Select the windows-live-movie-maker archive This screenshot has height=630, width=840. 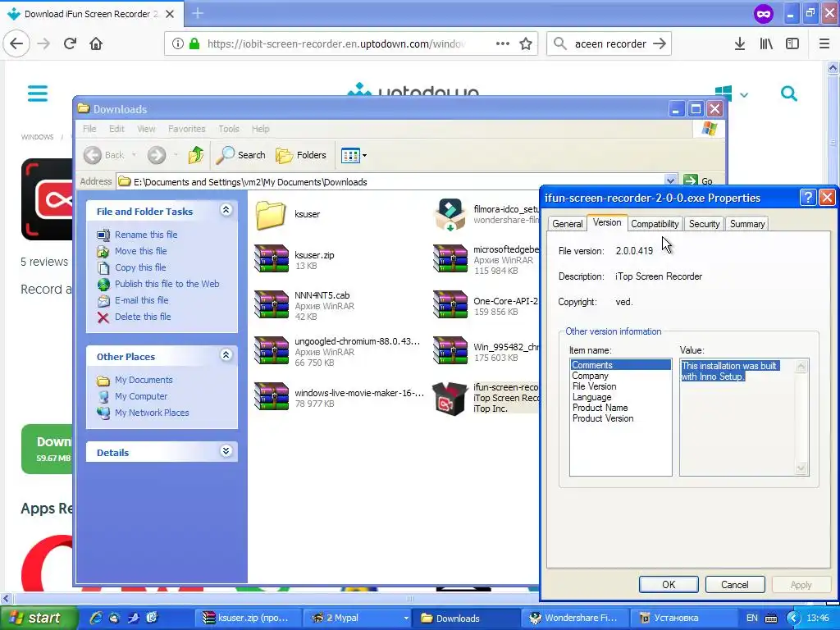(x=339, y=398)
